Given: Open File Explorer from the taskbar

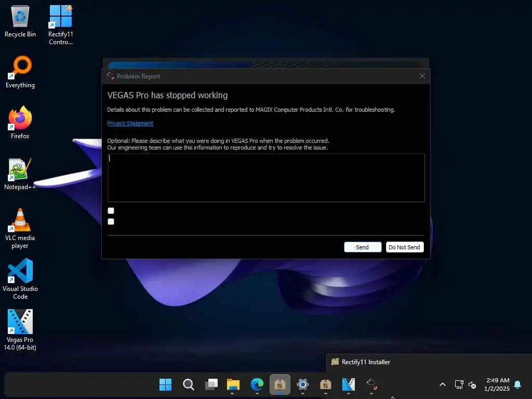Looking at the screenshot, I should coord(233,384).
